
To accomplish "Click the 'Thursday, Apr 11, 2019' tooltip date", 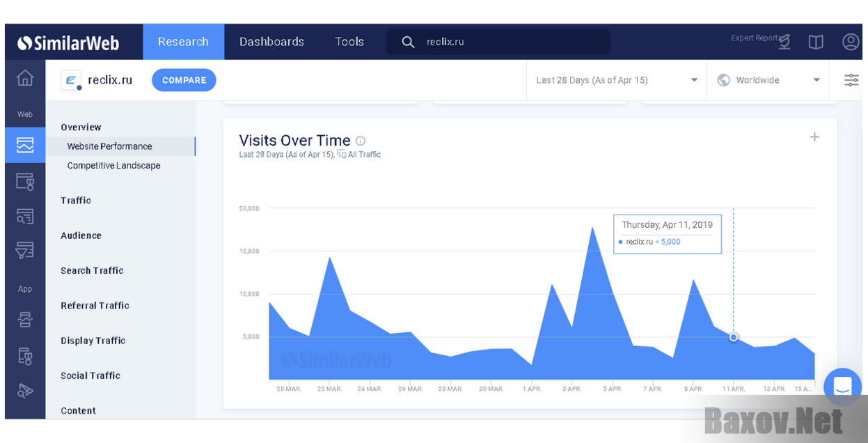I will click(667, 225).
